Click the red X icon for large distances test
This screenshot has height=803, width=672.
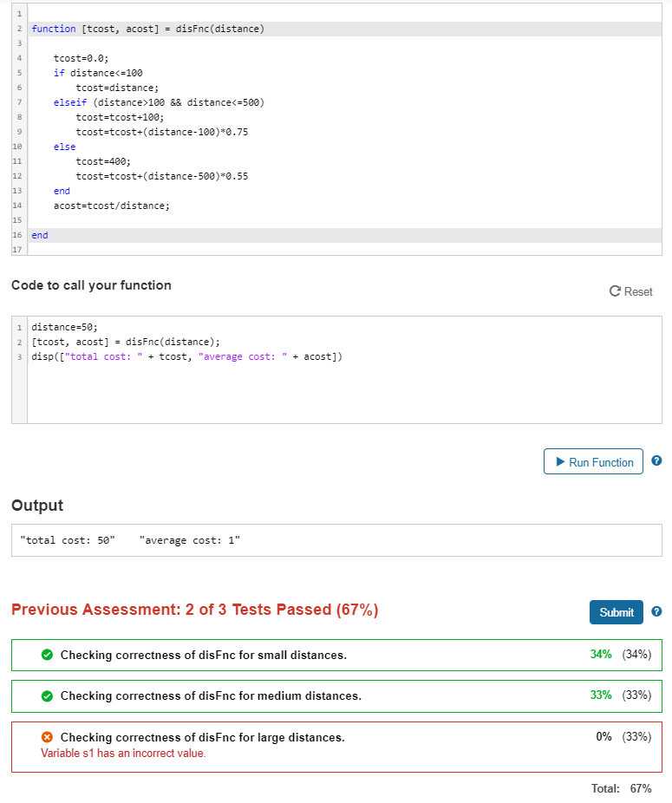(47, 737)
